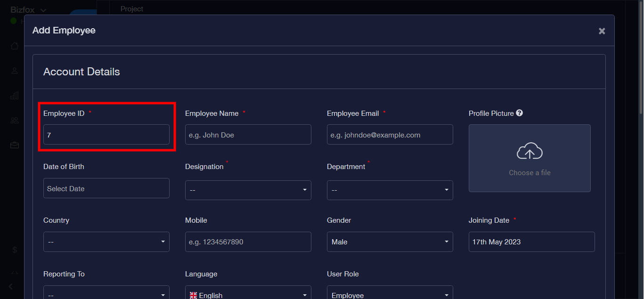
Task: Open the Department dropdown
Action: pos(390,190)
